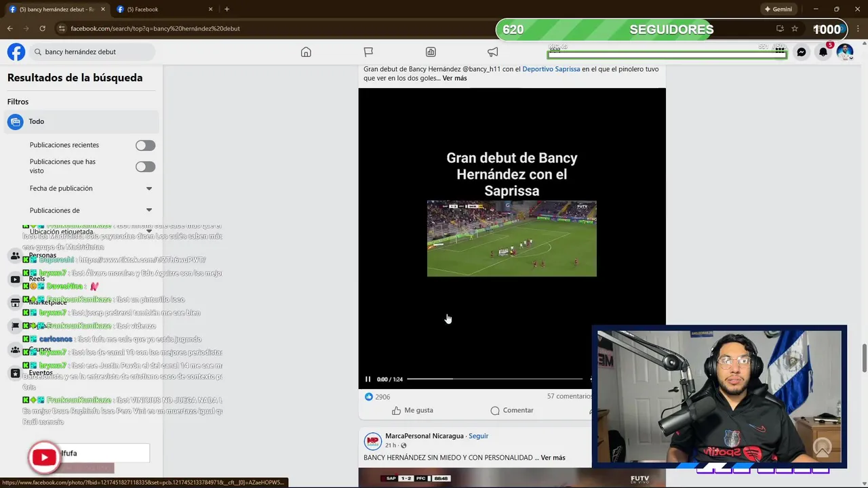Screen dimensions: 868x488
Task: Reload the page with refresh icon
Action: (x=42, y=28)
